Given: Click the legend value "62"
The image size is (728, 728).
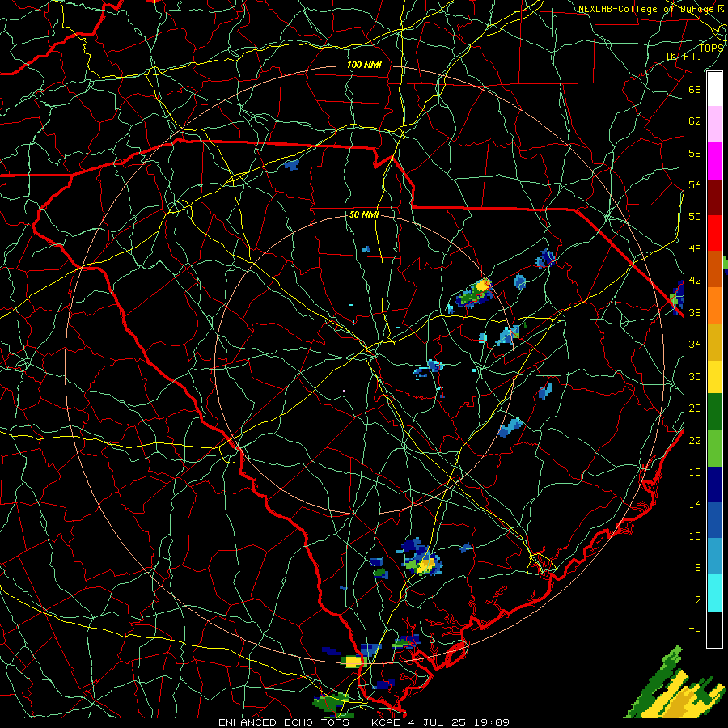Looking at the screenshot, I should pyautogui.click(x=695, y=121).
